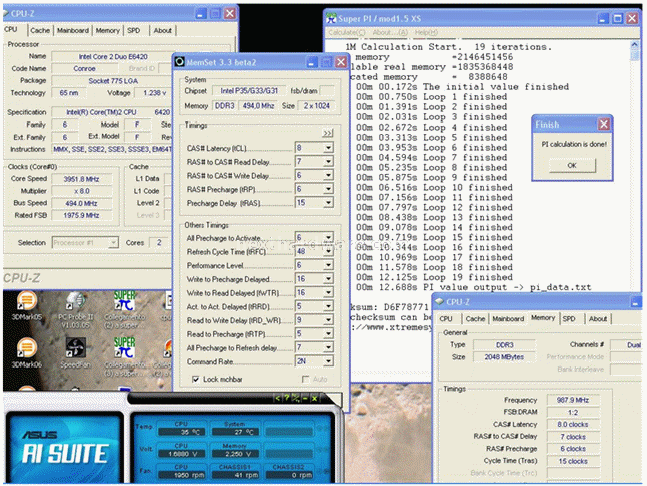The image size is (647, 486).
Task: Open Performance Level dropdown
Action: click(328, 264)
